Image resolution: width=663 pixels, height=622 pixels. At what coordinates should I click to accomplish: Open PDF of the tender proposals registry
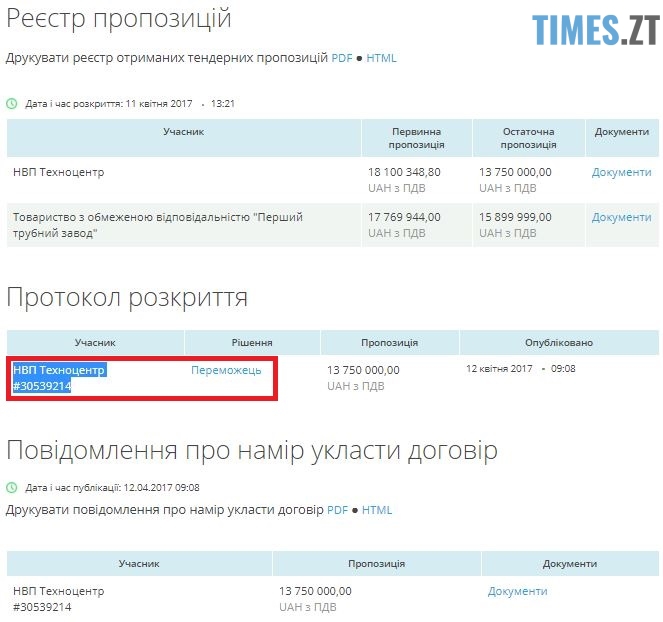(343, 58)
